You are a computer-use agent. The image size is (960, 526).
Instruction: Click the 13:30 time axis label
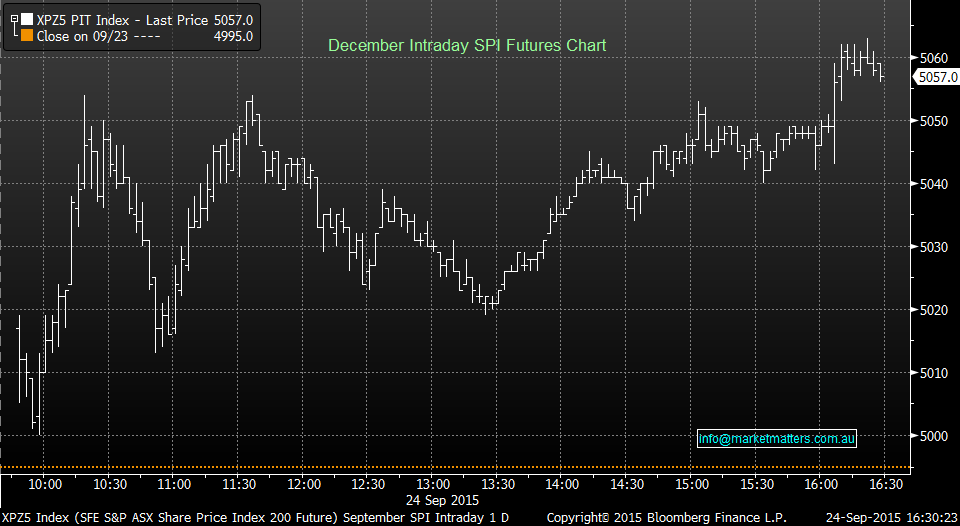coord(498,484)
